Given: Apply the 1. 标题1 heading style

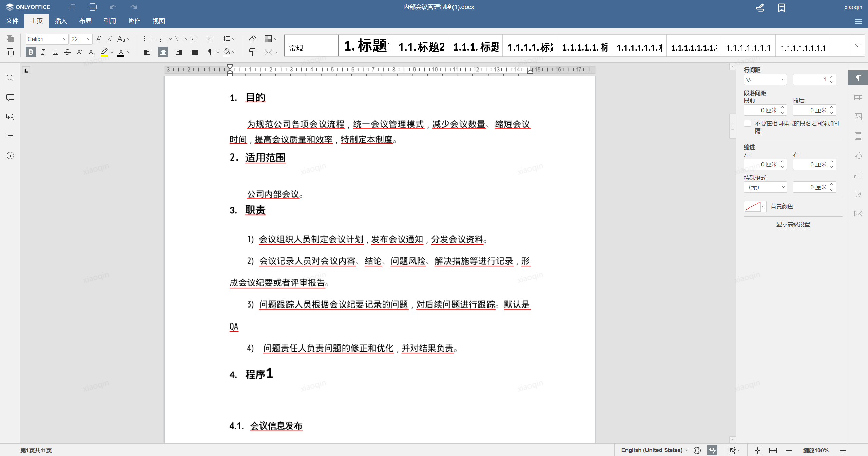Looking at the screenshot, I should coord(366,45).
